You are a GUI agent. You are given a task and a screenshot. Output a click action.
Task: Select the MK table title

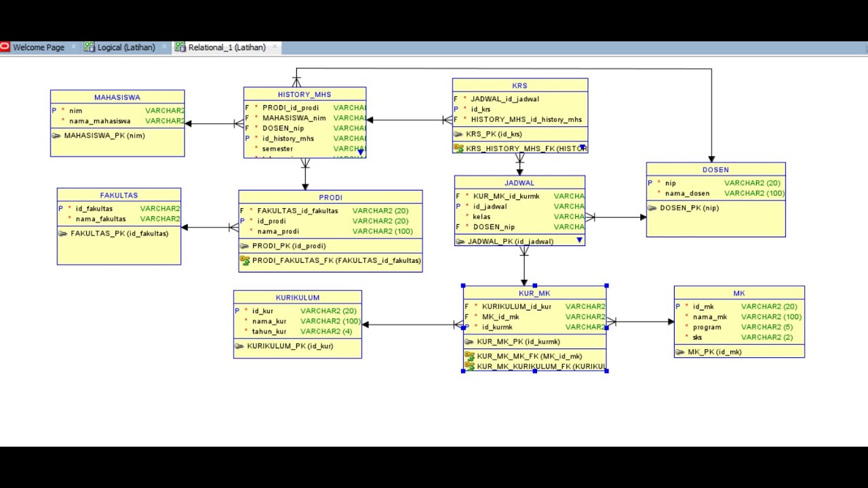739,293
